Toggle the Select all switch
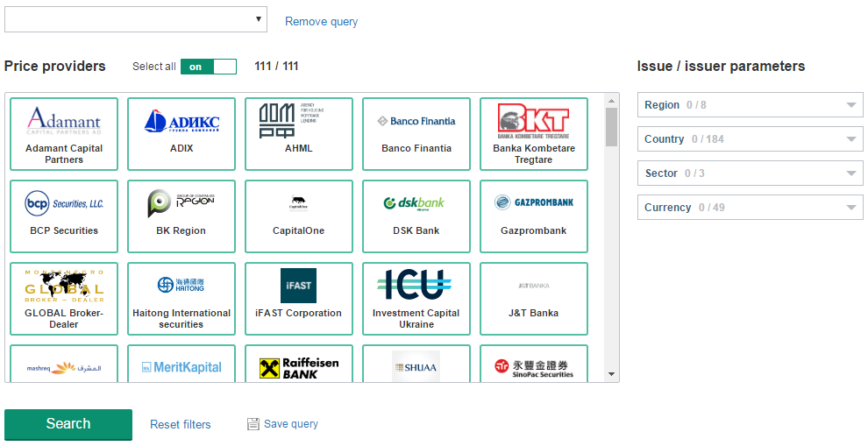Screen dimensions: 868x446 pyautogui.click(x=208, y=67)
